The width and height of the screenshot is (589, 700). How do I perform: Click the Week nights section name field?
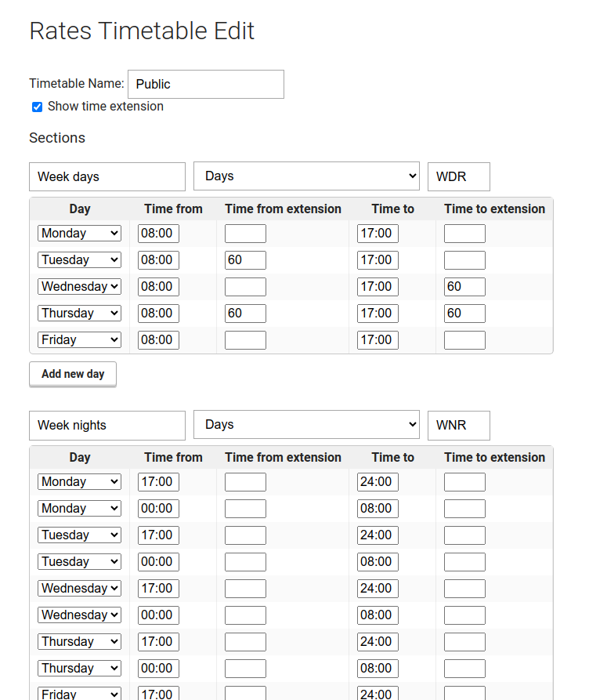point(107,426)
